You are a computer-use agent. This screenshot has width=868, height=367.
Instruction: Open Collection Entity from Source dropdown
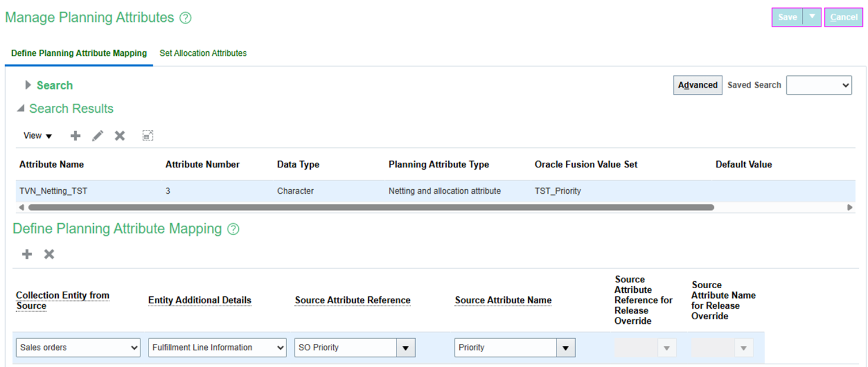[78, 347]
